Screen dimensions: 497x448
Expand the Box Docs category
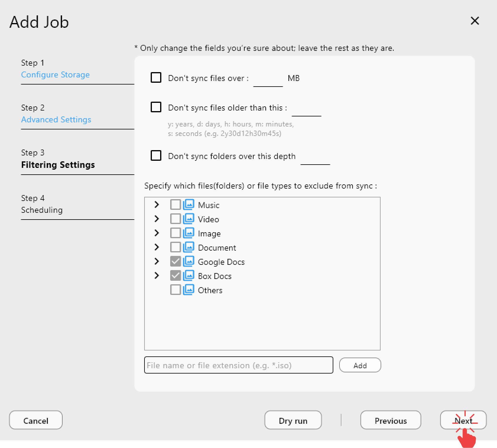[157, 275]
